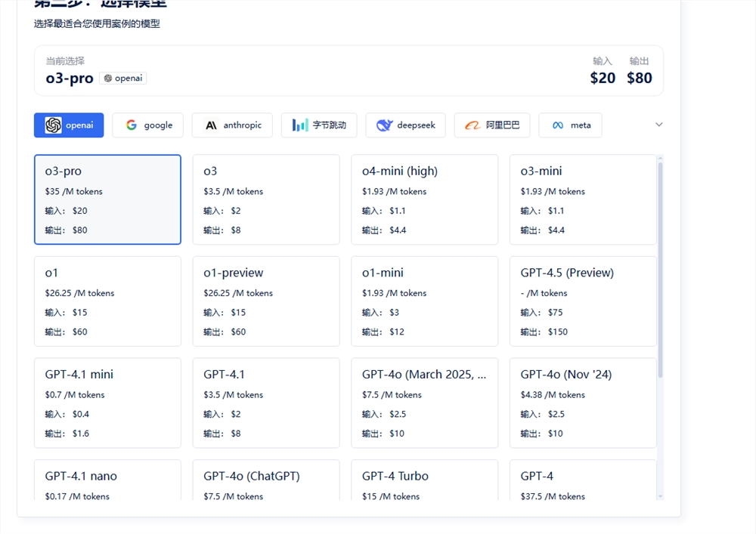Click the OpenAI logo icon in provider tabs
This screenshot has width=756, height=534.
(x=53, y=125)
